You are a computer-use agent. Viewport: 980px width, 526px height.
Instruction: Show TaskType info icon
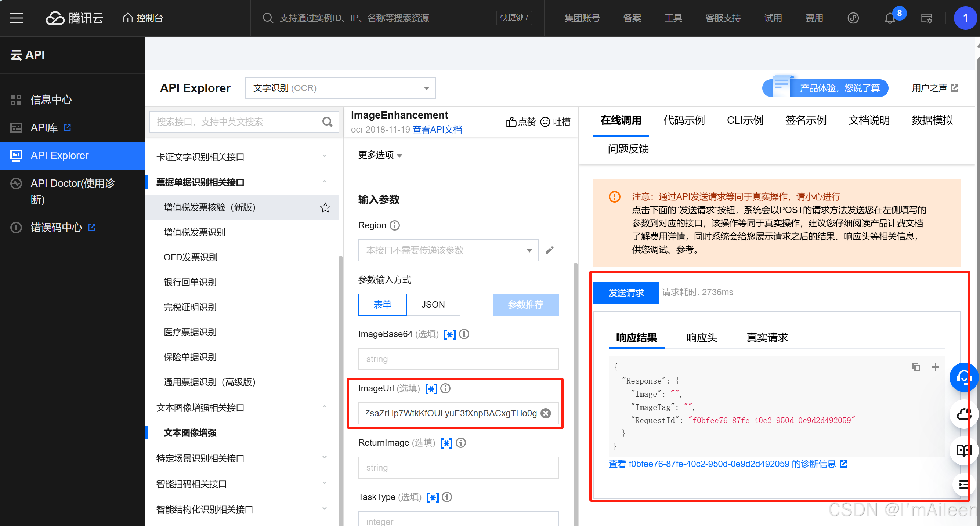click(447, 497)
